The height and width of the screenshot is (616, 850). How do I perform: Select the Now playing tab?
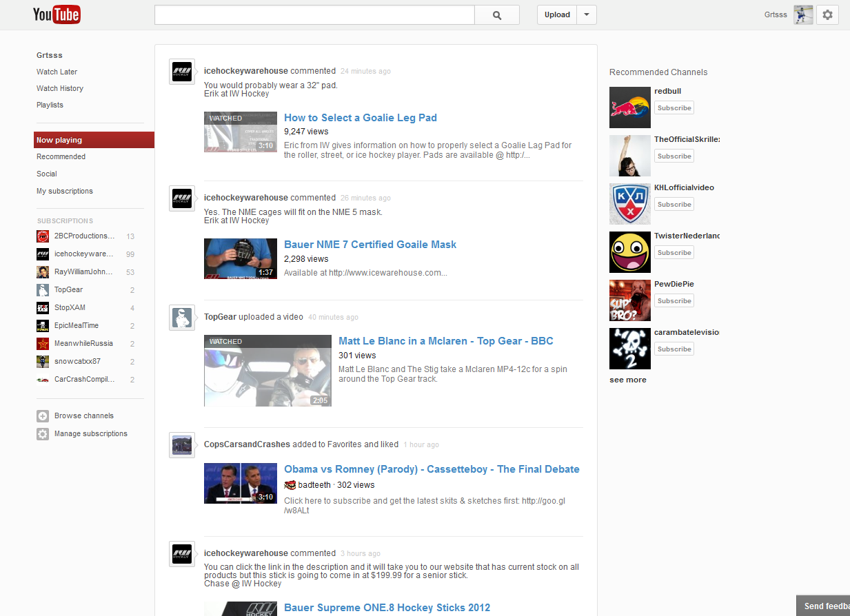94,140
